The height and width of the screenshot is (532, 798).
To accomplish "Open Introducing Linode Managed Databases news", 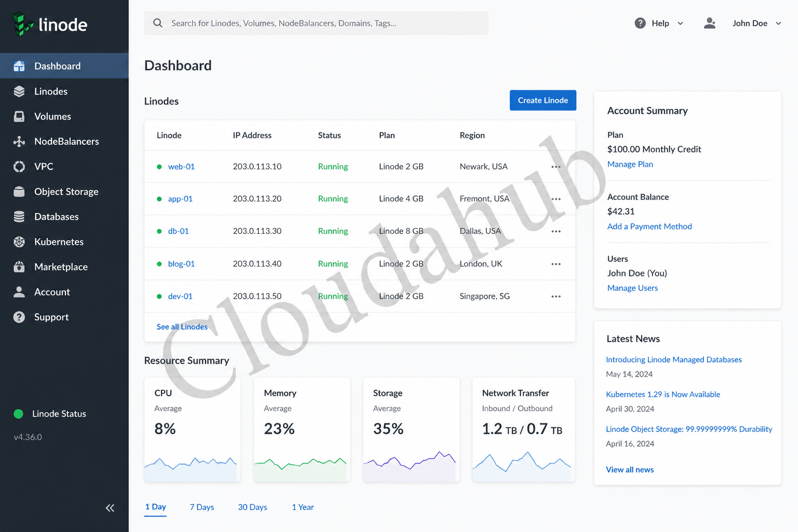I will click(x=674, y=360).
